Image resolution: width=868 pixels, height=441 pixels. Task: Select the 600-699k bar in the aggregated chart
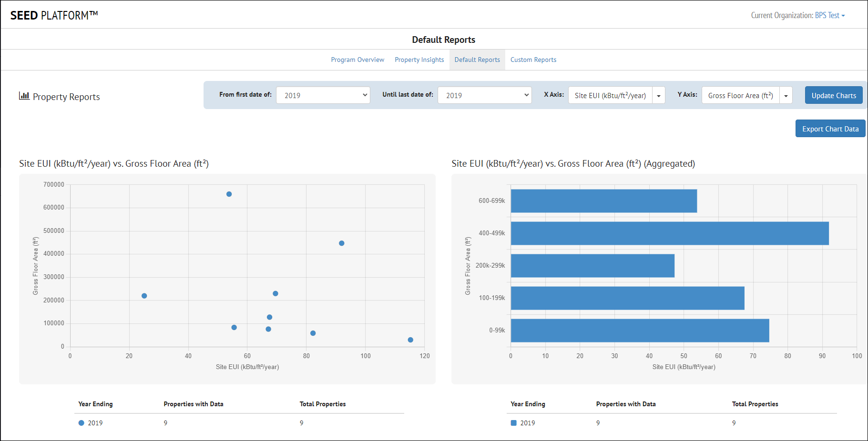pyautogui.click(x=603, y=201)
